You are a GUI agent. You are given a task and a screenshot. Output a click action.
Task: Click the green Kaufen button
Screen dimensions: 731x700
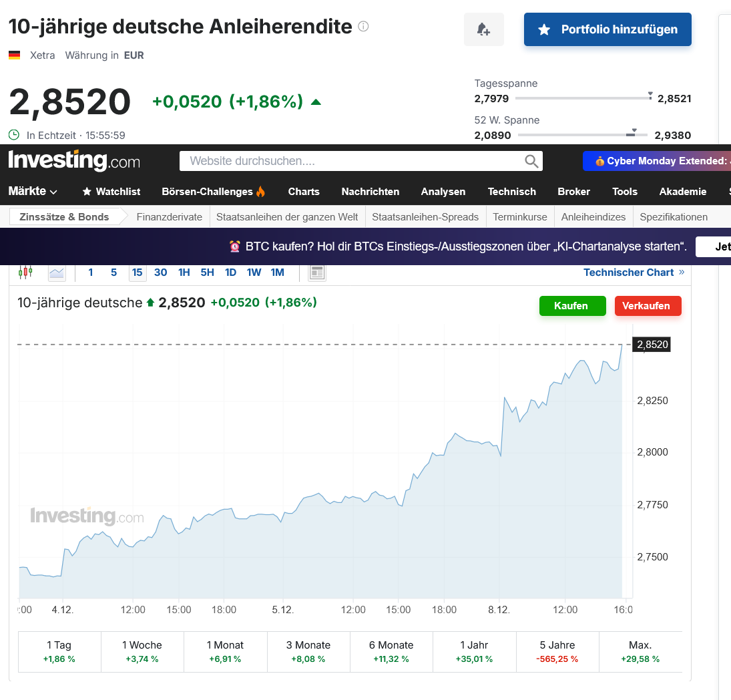(x=572, y=306)
